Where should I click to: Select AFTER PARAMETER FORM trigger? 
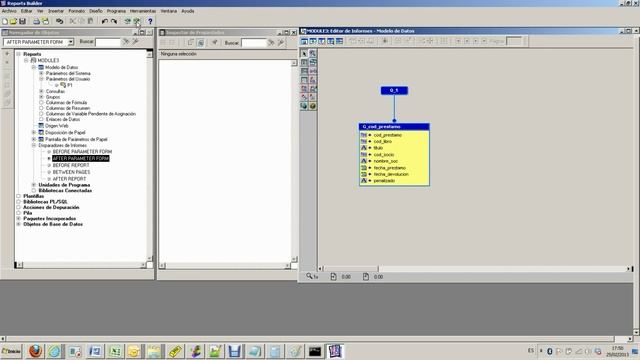[81, 158]
